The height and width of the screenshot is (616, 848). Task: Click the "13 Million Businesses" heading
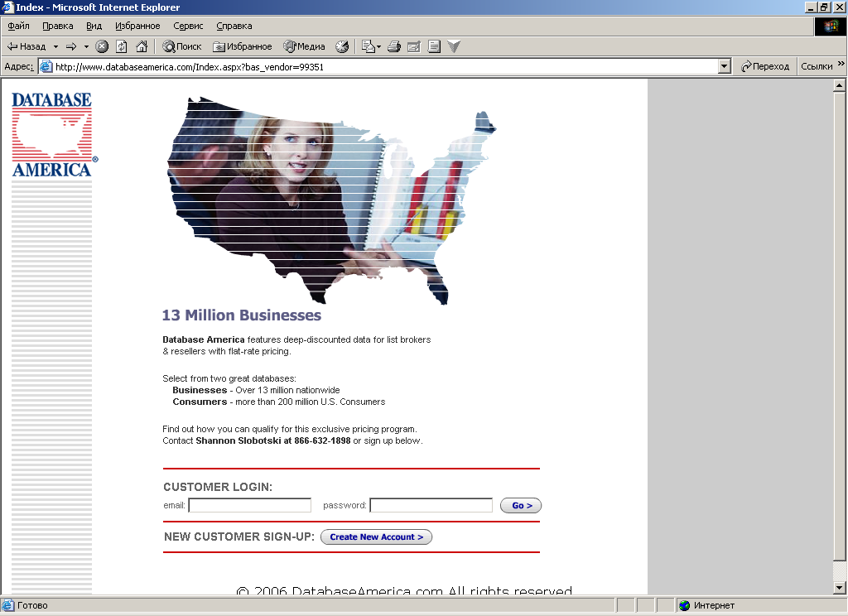[242, 315]
